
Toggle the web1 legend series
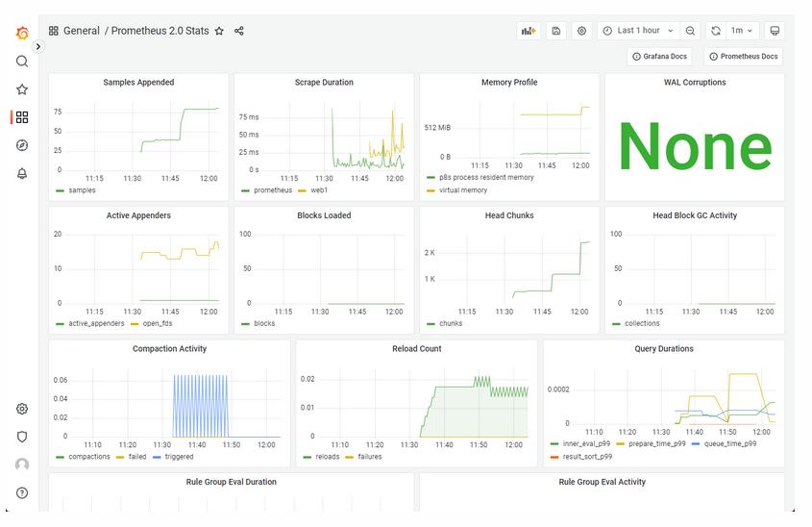[x=319, y=190]
